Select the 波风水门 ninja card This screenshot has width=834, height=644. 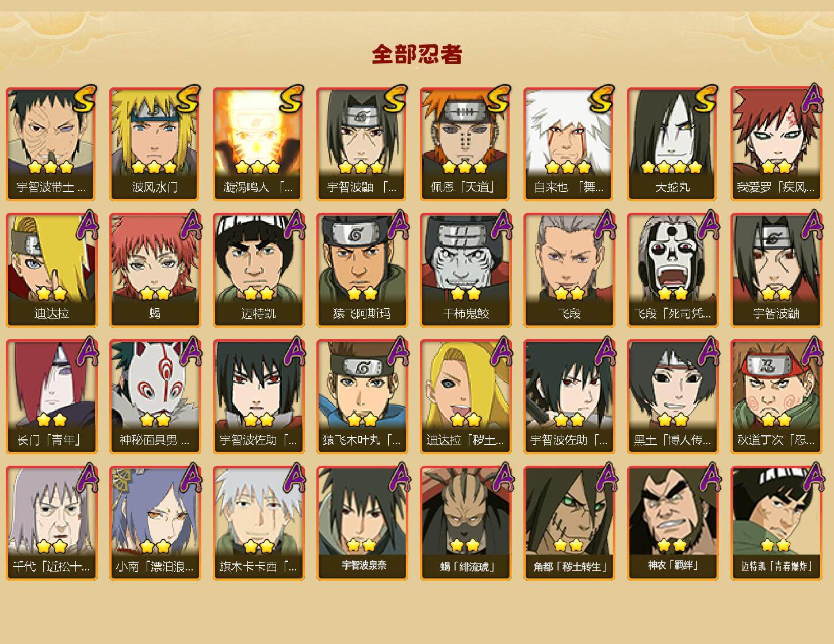click(155, 144)
